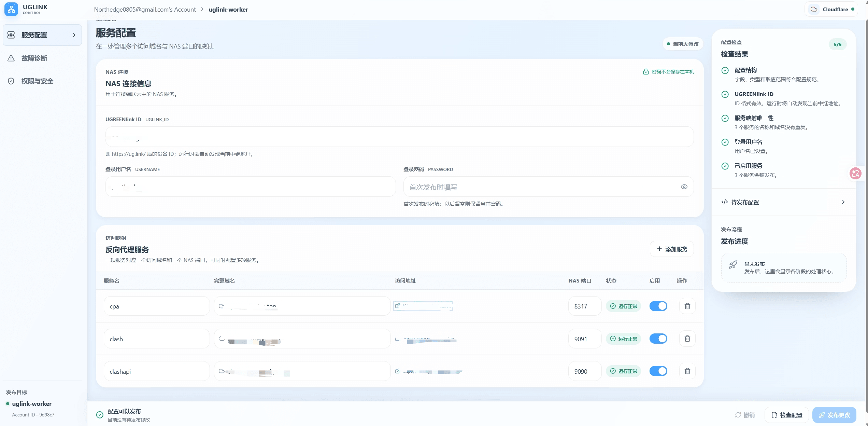The image size is (868, 426).
Task: Edit the cpa service name field
Action: [157, 306]
